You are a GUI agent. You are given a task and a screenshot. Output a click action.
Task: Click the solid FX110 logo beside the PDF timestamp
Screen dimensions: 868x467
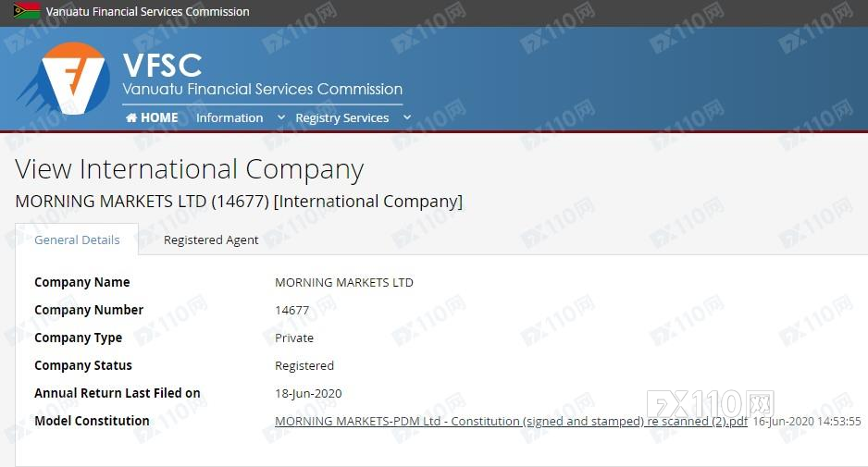[x=711, y=404]
